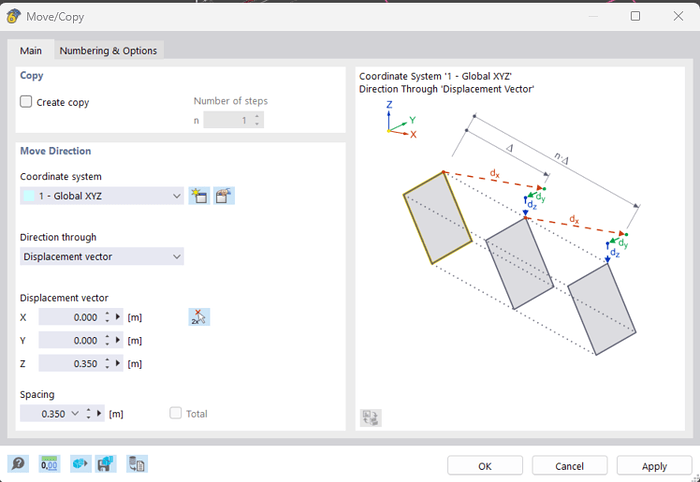Click the database copy icon in bottom toolbar
The height and width of the screenshot is (482, 700).
click(137, 464)
